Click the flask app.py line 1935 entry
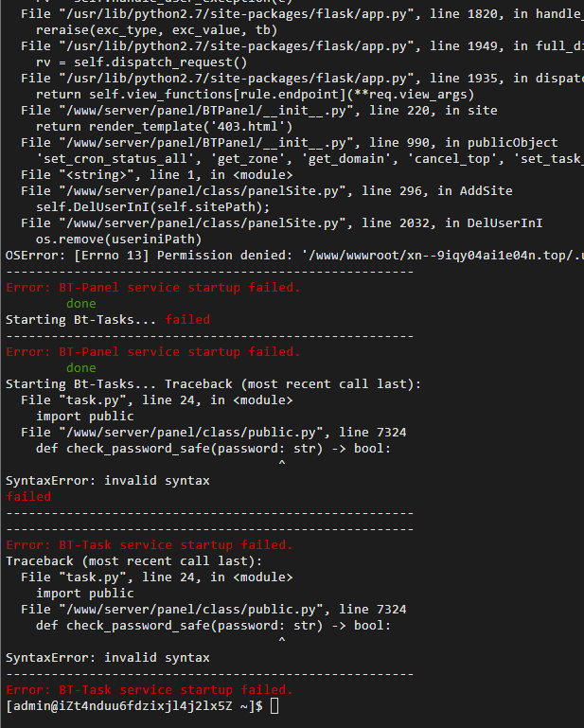The image size is (584, 728). 302,79
